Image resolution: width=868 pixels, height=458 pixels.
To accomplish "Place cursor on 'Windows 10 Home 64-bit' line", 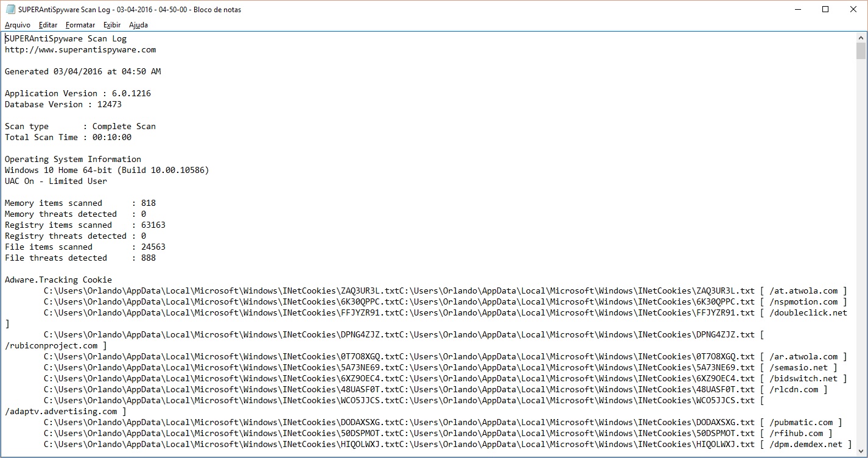I will pos(107,171).
